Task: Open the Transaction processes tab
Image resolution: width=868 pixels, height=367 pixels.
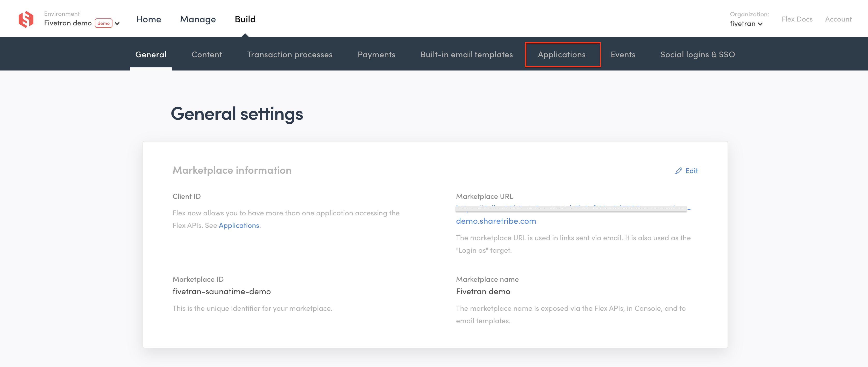Action: point(289,55)
